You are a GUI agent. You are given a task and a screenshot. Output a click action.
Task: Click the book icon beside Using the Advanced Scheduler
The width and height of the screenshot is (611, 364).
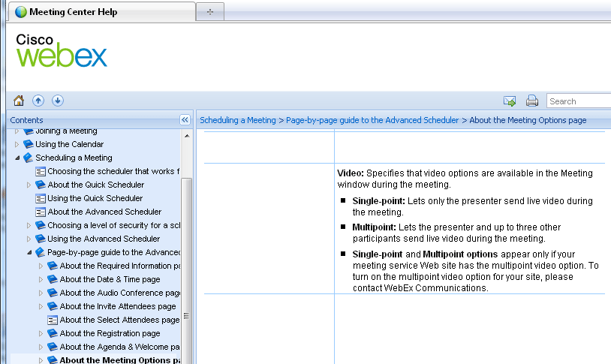point(41,239)
